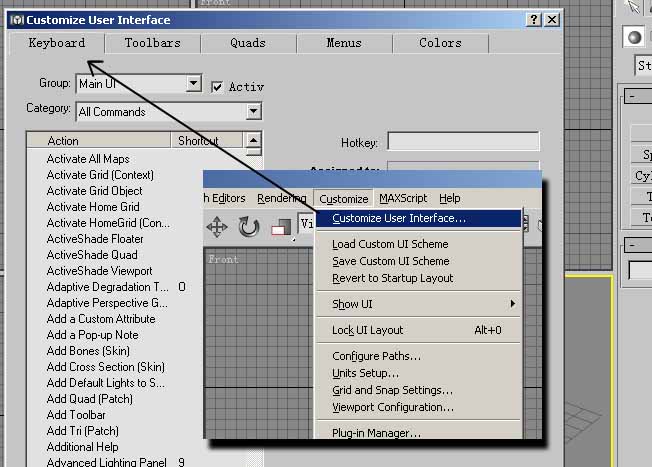Select Add Cross Section (Skin) action

106,367
